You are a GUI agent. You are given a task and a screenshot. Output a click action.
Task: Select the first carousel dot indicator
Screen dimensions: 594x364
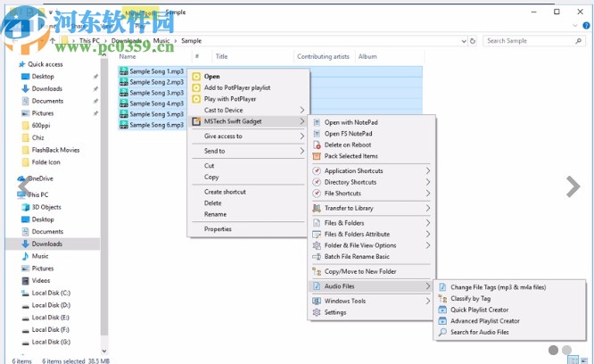coord(553,351)
